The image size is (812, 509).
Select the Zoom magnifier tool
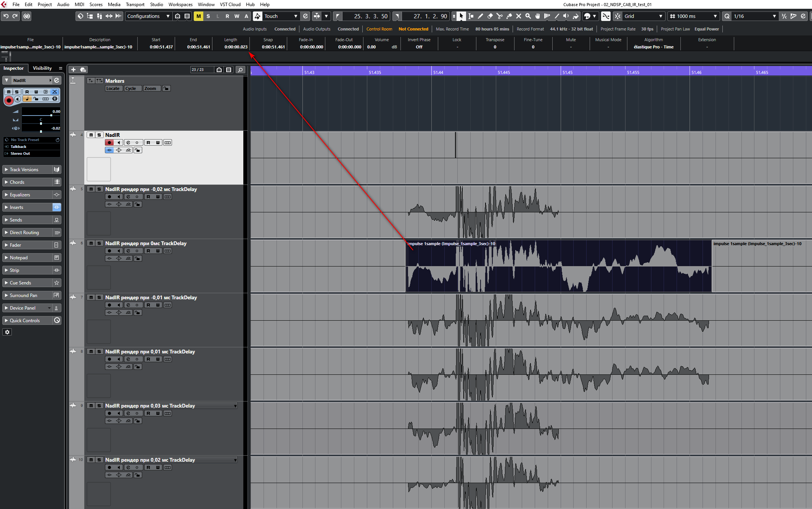pyautogui.click(x=528, y=16)
